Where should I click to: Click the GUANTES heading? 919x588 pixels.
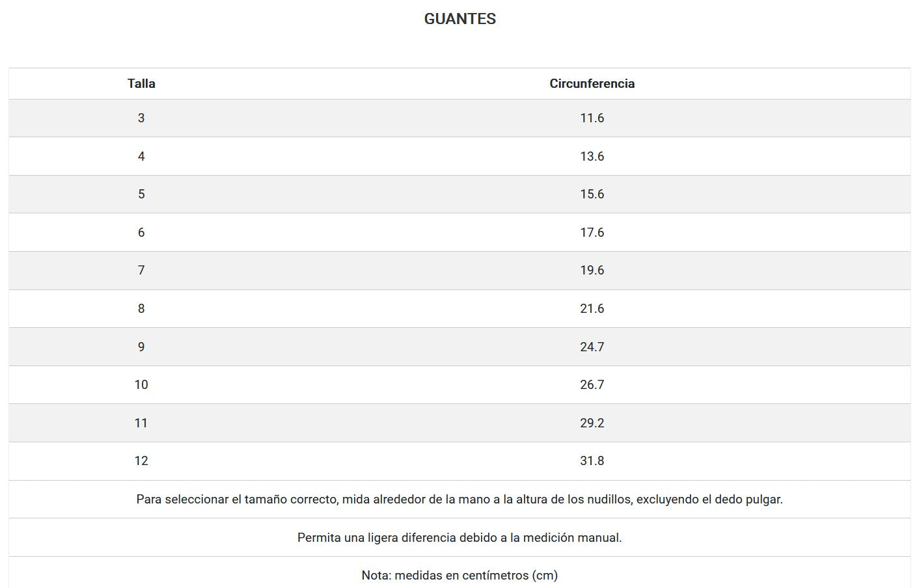pos(459,19)
